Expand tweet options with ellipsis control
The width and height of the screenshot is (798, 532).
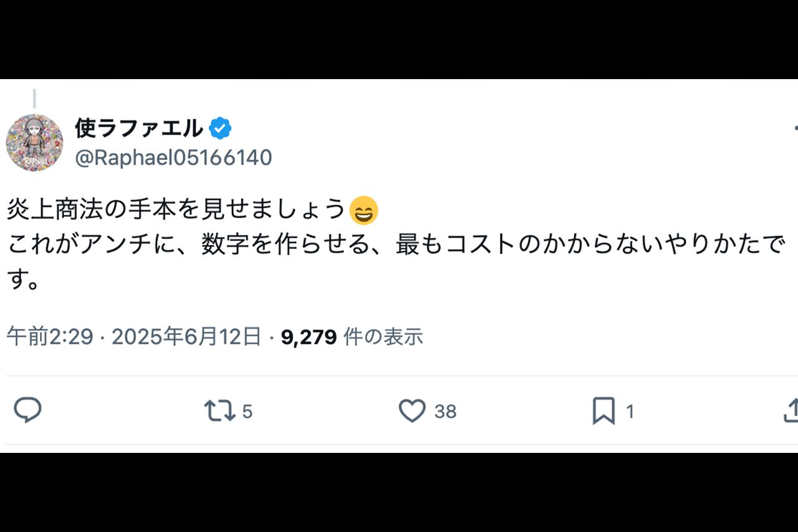(x=796, y=127)
